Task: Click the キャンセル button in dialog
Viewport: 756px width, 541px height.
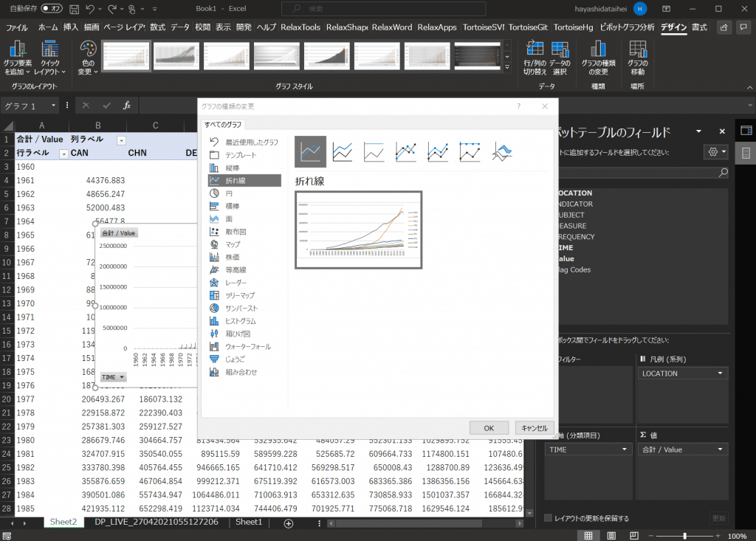Action: [x=533, y=428]
